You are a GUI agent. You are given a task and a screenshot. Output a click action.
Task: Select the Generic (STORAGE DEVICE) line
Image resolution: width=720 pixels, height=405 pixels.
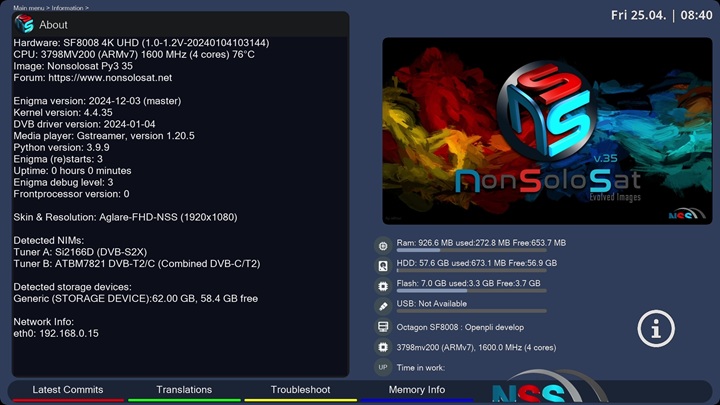pyautogui.click(x=135, y=298)
